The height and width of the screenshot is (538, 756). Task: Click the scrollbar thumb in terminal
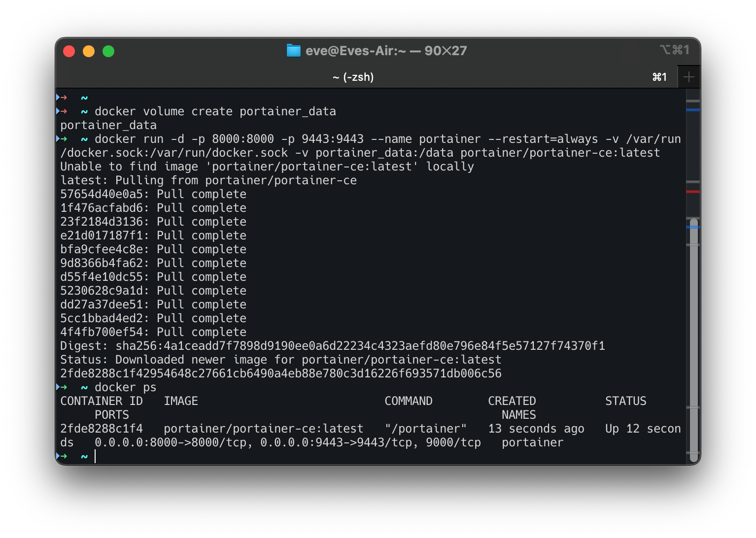[x=694, y=339]
